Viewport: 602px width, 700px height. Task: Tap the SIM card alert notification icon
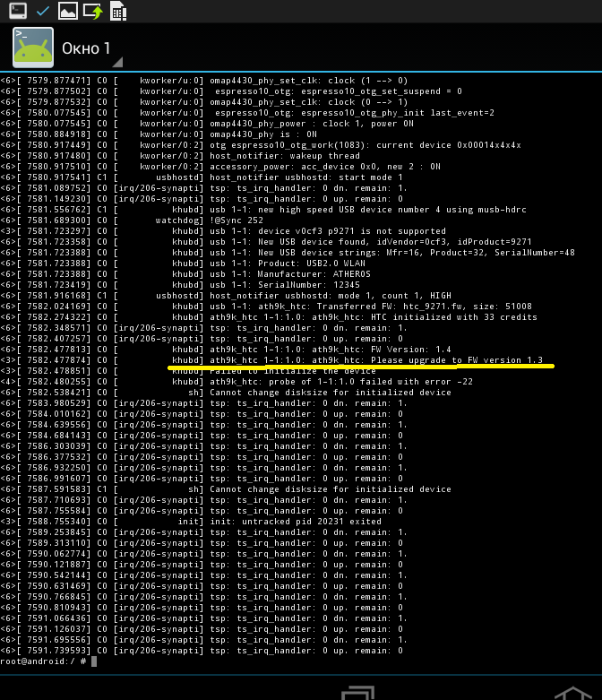coord(118,11)
